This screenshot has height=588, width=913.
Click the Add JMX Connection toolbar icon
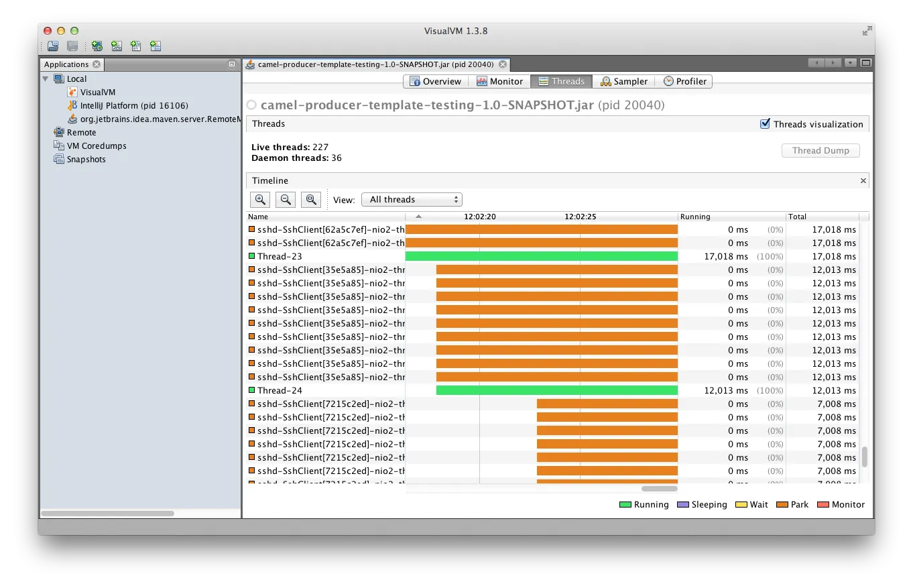tap(117, 46)
